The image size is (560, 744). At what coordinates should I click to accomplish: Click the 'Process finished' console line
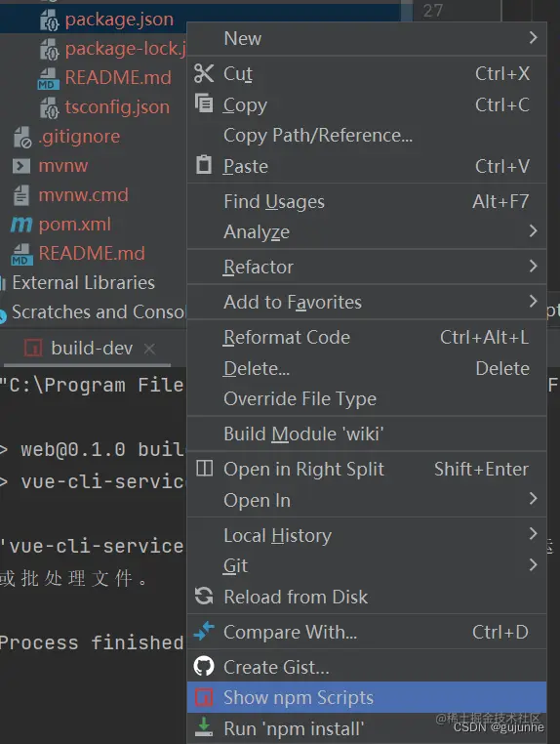(92, 642)
